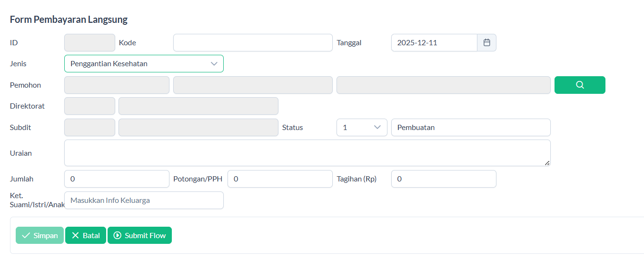The image size is (644, 271).
Task: Click the X icon on Batal
Action: coord(75,235)
